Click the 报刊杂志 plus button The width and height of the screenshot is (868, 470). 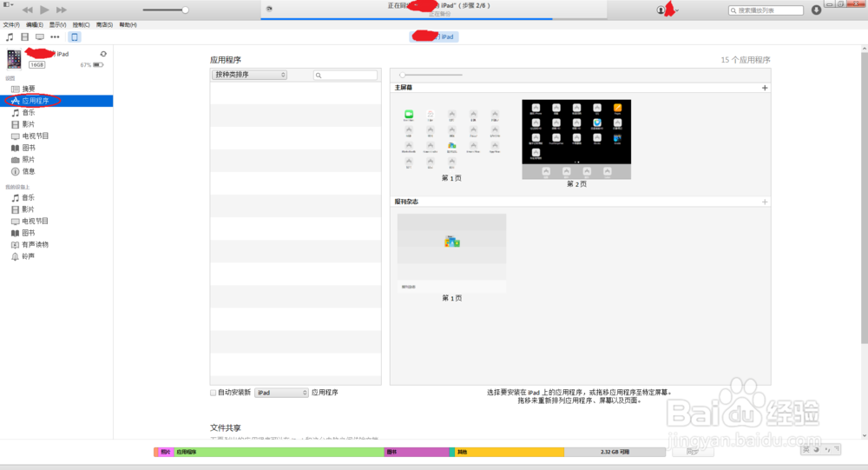[x=765, y=202]
